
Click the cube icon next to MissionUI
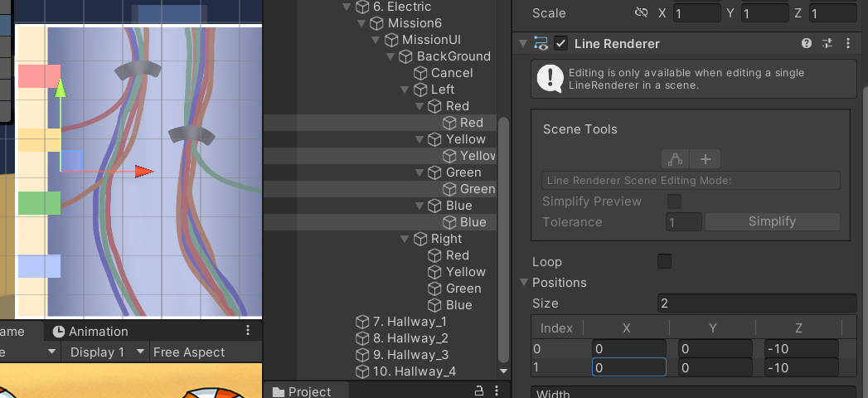(390, 40)
